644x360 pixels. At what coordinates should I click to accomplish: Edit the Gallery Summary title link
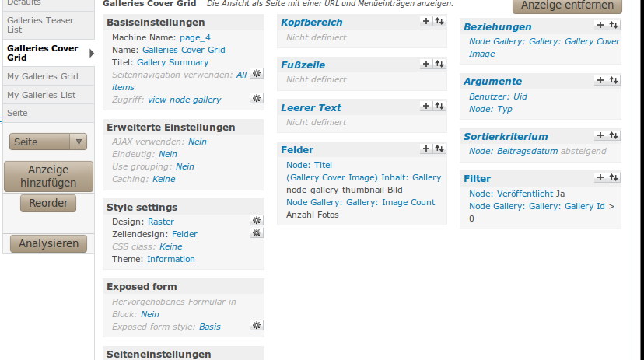[x=173, y=62]
